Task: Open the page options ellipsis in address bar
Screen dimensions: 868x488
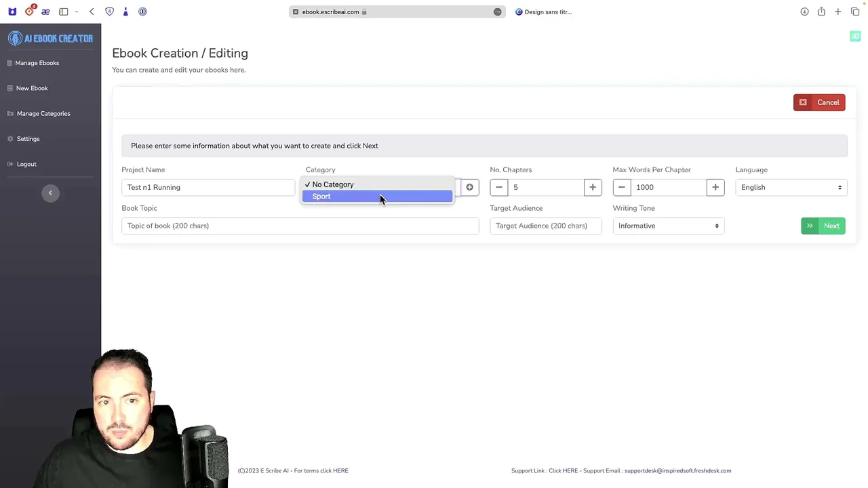Action: (498, 12)
